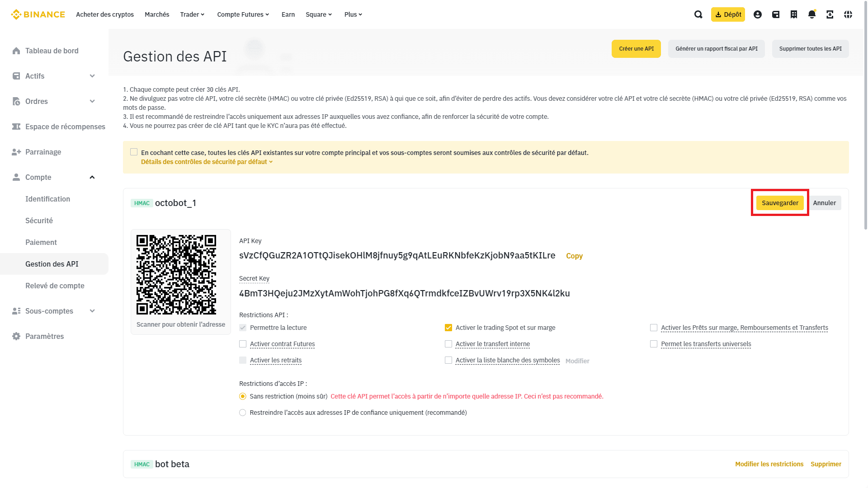Expand the Actifs sidebar section
This screenshot has height=488, width=868.
pyautogui.click(x=92, y=76)
